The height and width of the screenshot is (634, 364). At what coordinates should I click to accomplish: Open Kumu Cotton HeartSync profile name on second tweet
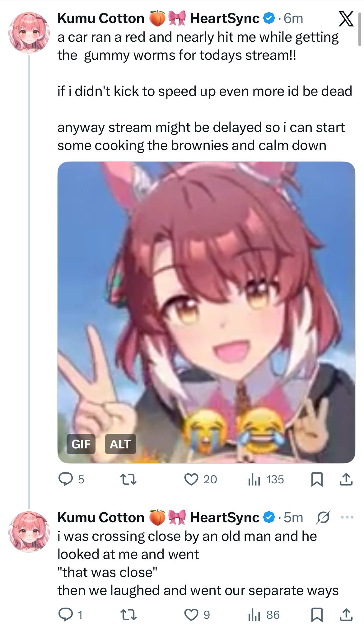pyautogui.click(x=158, y=517)
